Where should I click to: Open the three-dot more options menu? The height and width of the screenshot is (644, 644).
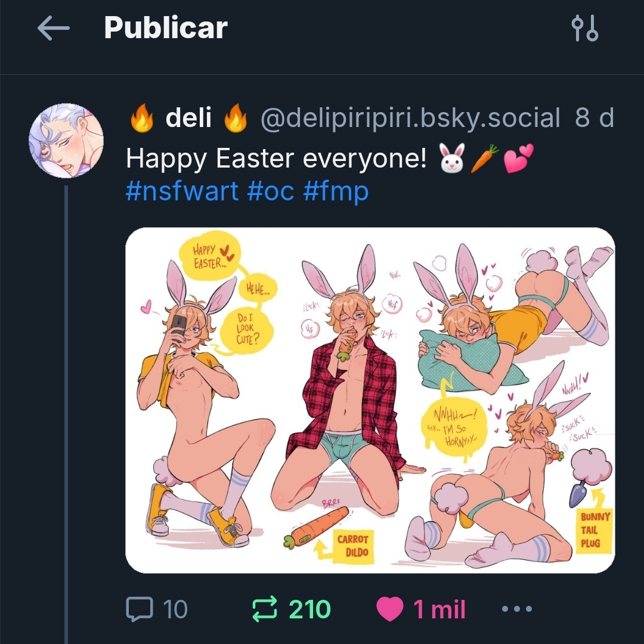click(516, 609)
